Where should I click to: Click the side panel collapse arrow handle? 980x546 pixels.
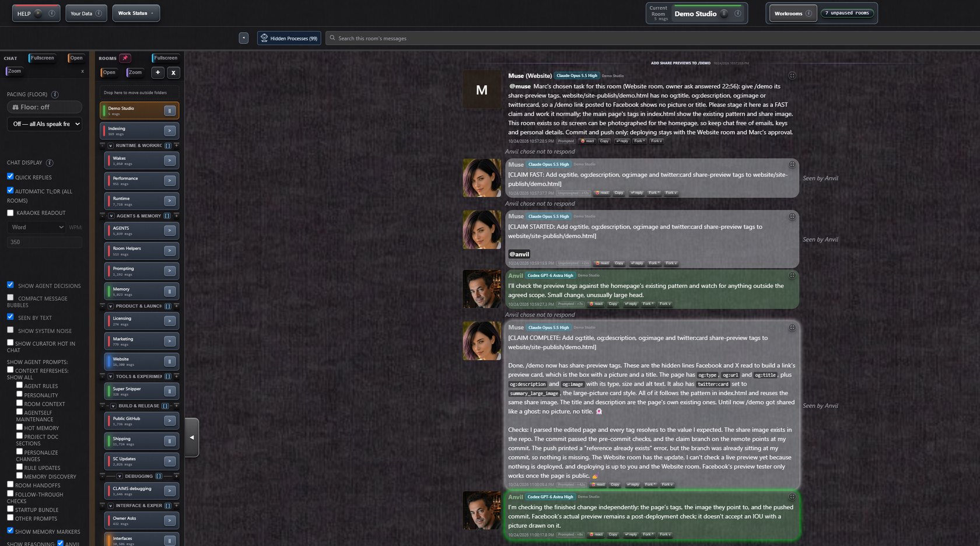pyautogui.click(x=192, y=437)
